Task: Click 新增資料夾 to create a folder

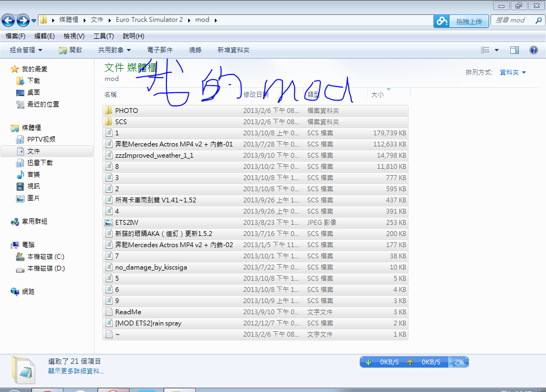Action: pyautogui.click(x=234, y=50)
